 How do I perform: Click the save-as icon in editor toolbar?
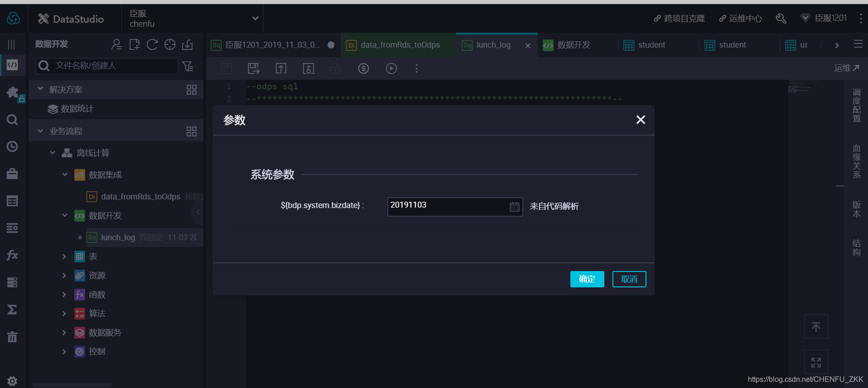pyautogui.click(x=254, y=68)
